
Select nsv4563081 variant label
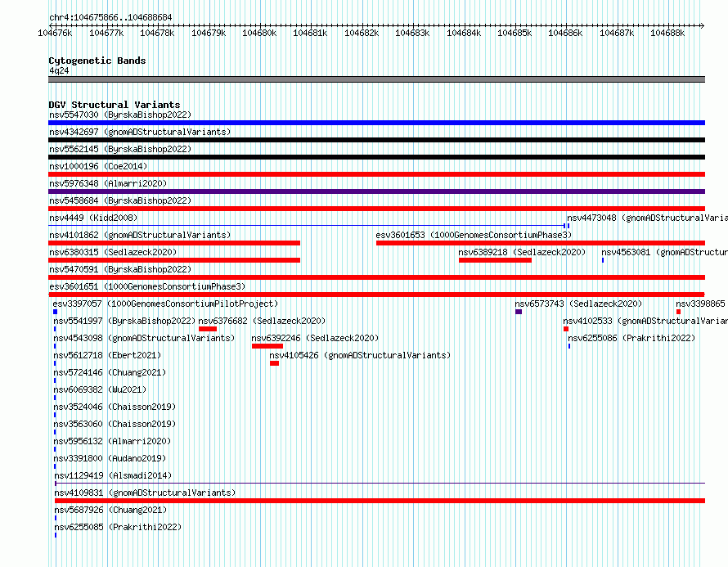pos(664,252)
